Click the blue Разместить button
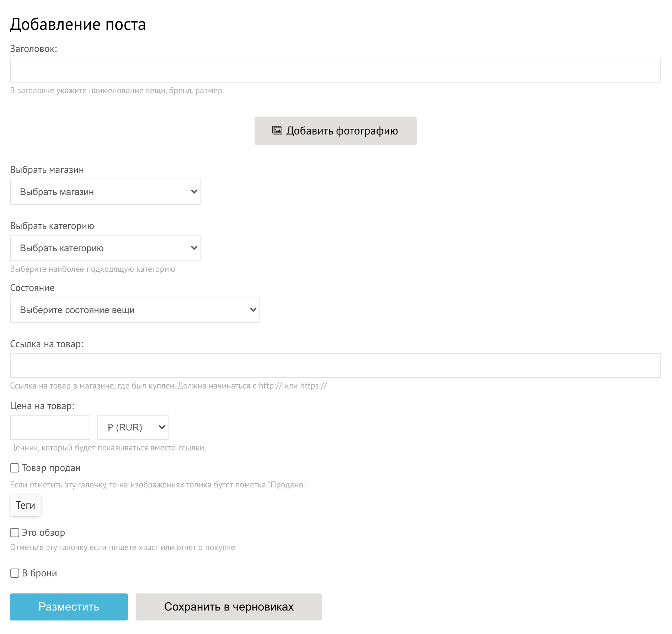The height and width of the screenshot is (634, 672). (x=69, y=607)
